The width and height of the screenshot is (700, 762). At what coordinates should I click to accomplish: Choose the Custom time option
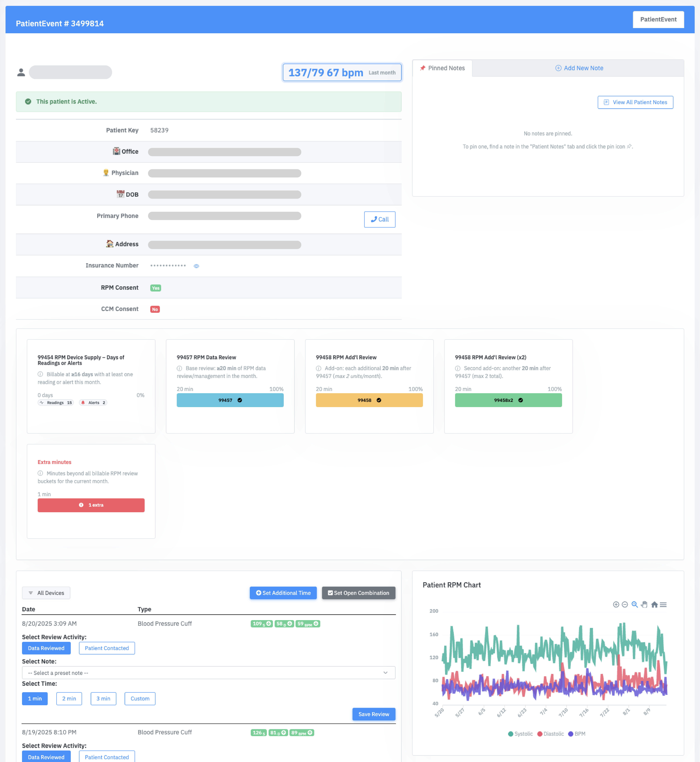pos(140,699)
